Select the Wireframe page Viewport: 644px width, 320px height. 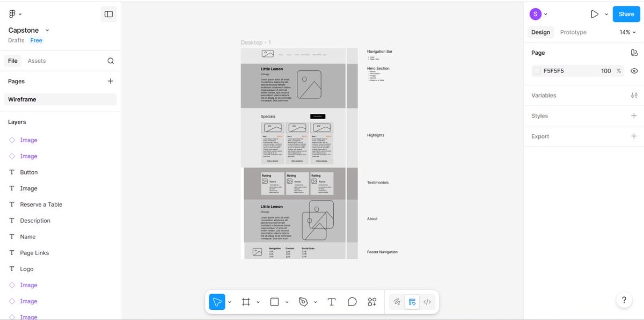click(60, 99)
